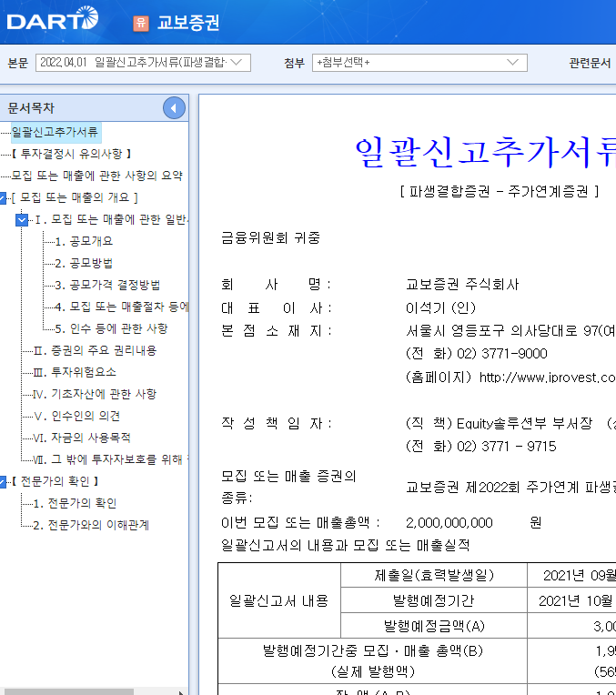The height and width of the screenshot is (695, 616).
Task: Collapse the 【 전문가의 확인 】 node
Action: click(x=2, y=481)
